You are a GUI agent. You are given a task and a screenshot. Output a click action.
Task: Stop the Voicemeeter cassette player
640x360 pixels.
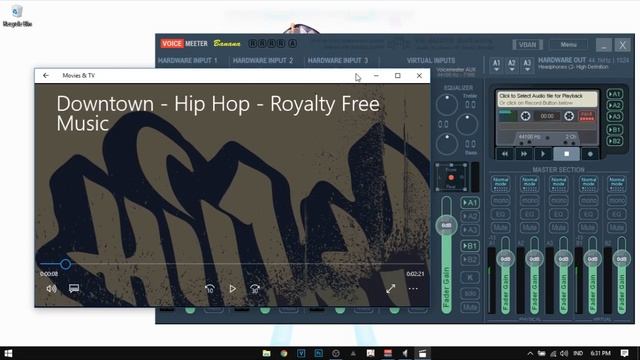point(567,154)
